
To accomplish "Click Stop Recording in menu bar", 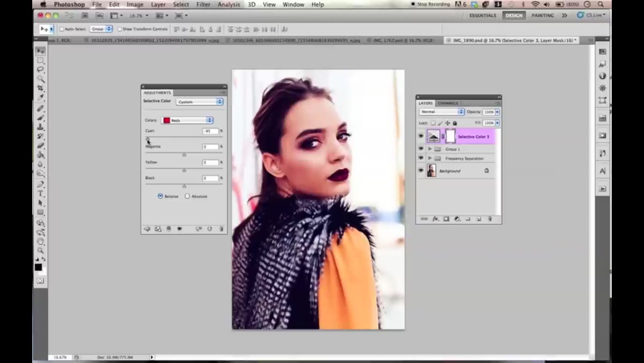I will [430, 4].
